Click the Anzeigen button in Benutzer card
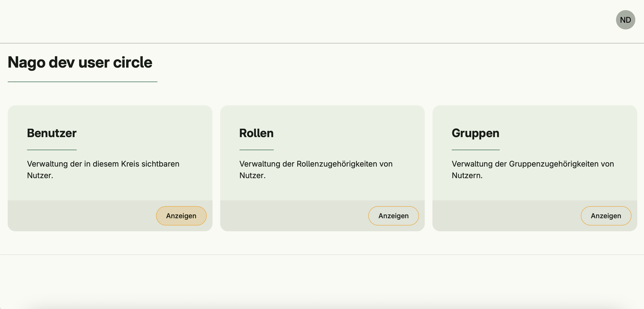This screenshot has width=644, height=309. (181, 216)
